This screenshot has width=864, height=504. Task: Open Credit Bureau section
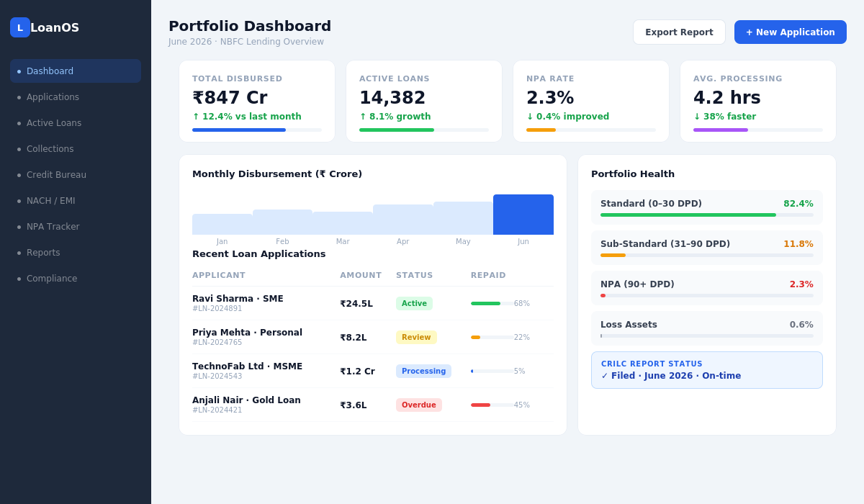(x=76, y=175)
